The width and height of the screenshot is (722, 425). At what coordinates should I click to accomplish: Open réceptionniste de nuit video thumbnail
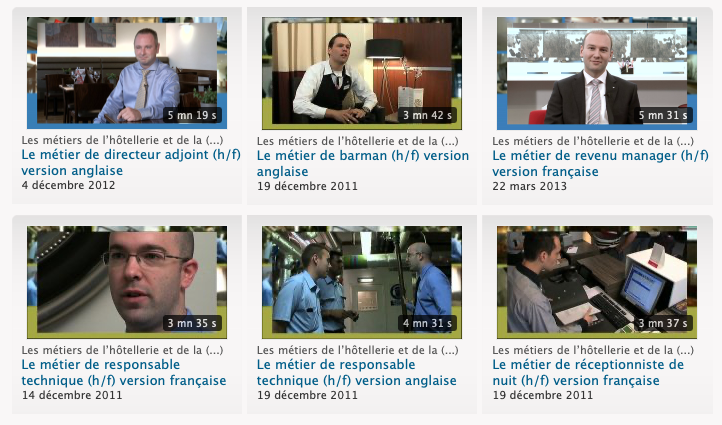point(597,282)
